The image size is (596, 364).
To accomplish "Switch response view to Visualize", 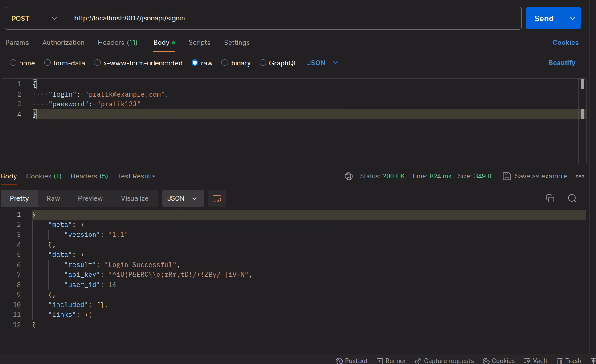I will tap(135, 198).
